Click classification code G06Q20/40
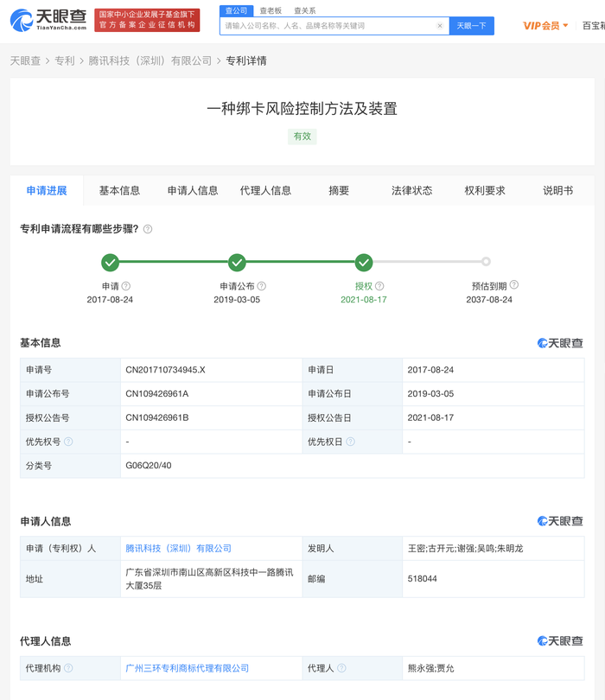Screen dimensions: 605x700 [x=149, y=465]
